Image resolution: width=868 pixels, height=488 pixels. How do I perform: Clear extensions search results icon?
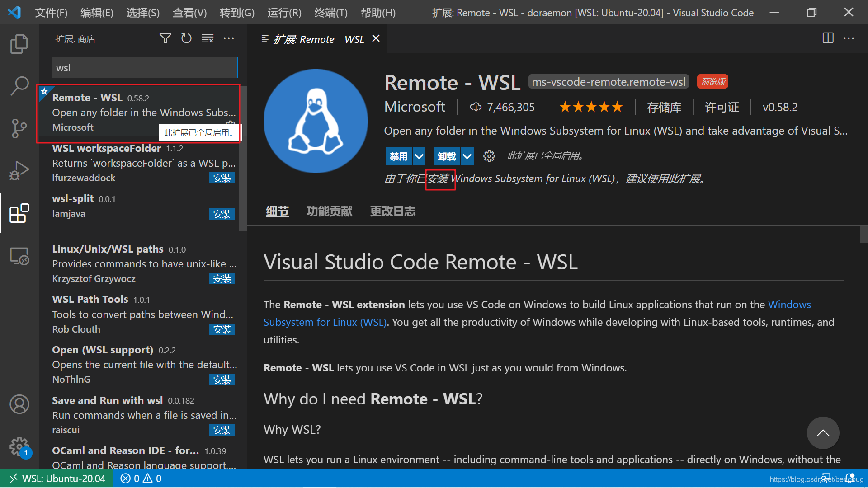click(208, 38)
